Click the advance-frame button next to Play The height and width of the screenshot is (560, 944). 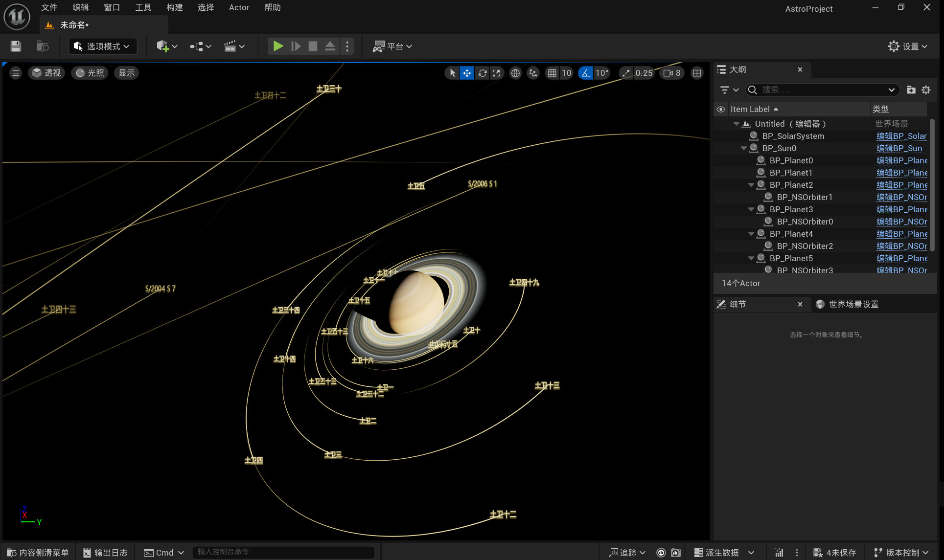coord(296,46)
